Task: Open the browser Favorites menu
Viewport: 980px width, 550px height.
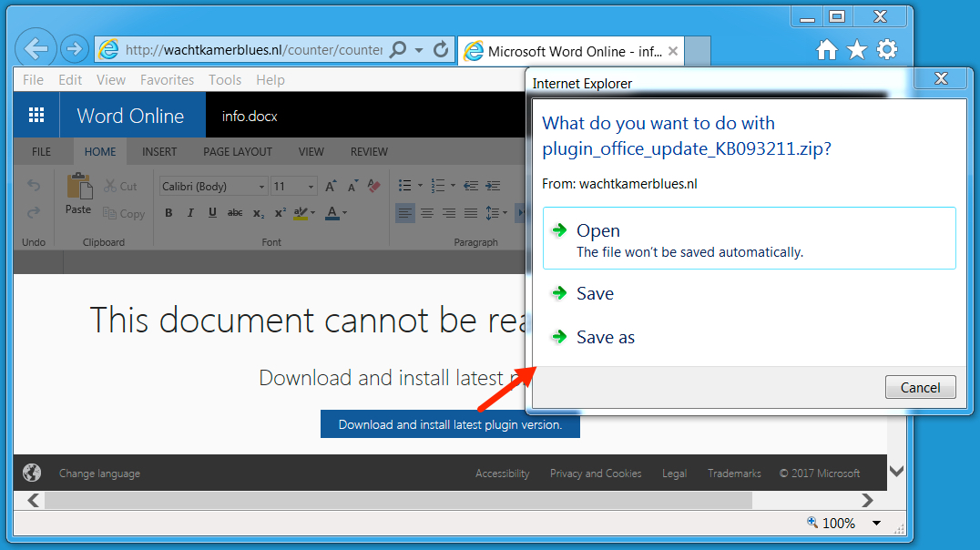Action: [x=167, y=80]
